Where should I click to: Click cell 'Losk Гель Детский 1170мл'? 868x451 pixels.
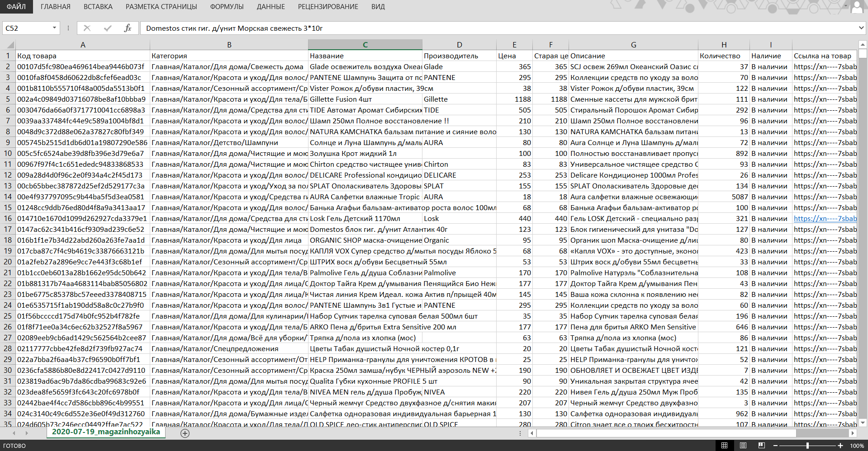pos(365,219)
